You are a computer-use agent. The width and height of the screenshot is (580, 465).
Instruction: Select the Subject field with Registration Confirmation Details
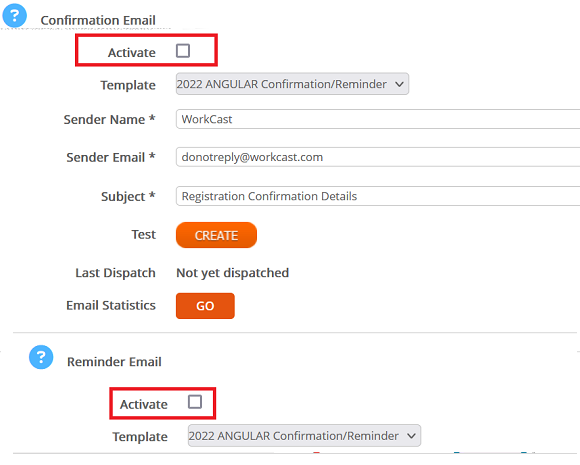(378, 196)
